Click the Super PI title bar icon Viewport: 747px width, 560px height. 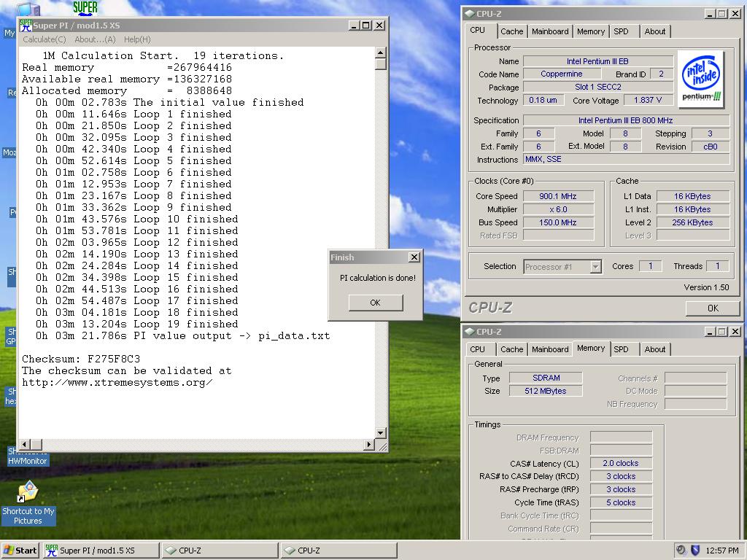click(26, 26)
